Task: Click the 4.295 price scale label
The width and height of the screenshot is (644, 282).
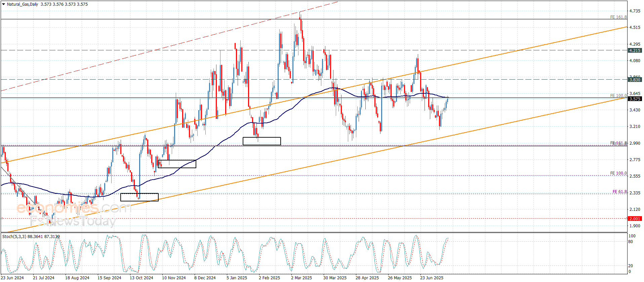Action: coord(635,44)
